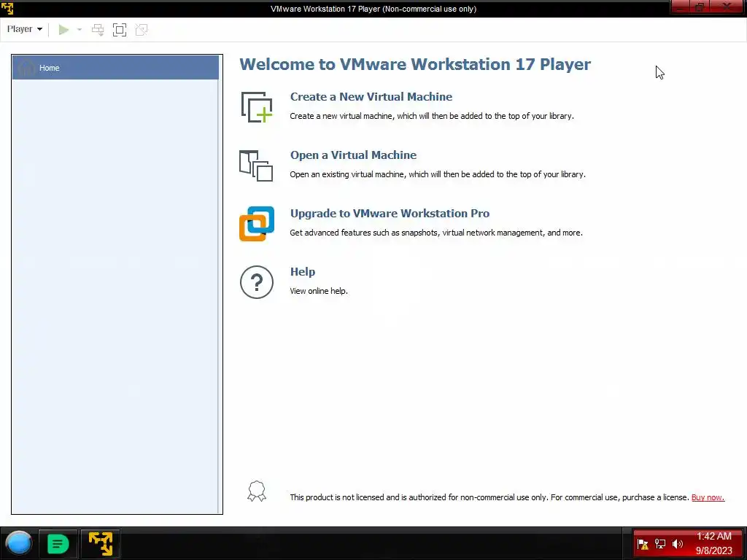
Task: Minimize the VMware Player window
Action: tap(681, 7)
